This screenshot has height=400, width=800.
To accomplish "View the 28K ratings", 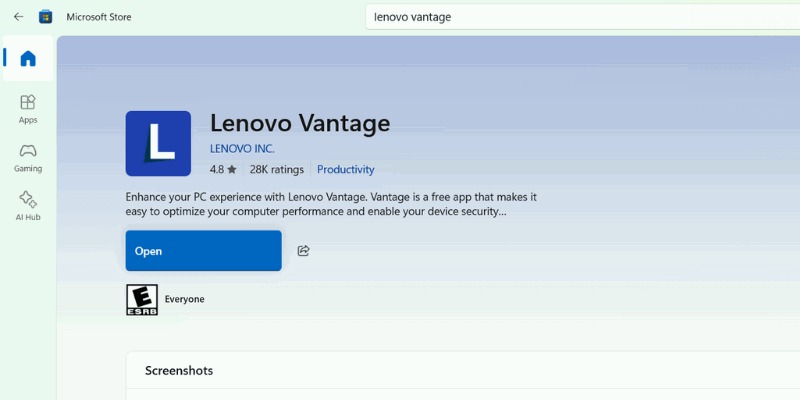I will (x=277, y=170).
